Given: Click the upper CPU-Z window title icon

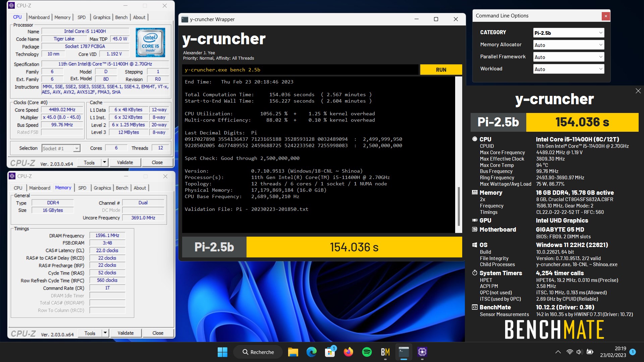Looking at the screenshot, I should [12, 5].
